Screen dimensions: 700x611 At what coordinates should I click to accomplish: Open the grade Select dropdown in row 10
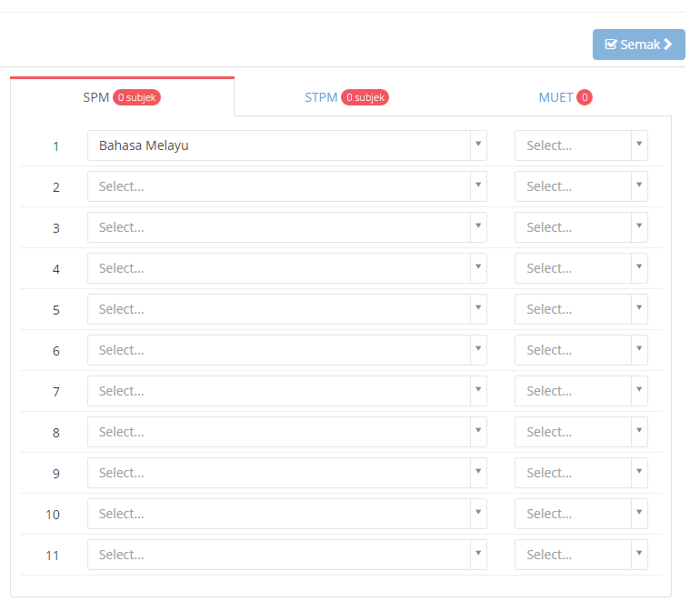coord(581,514)
